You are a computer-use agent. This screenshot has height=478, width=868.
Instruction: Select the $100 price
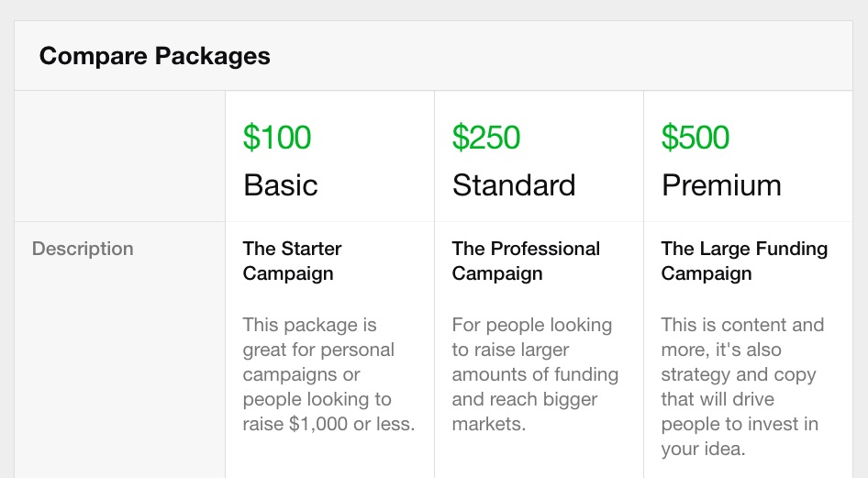tap(277, 138)
